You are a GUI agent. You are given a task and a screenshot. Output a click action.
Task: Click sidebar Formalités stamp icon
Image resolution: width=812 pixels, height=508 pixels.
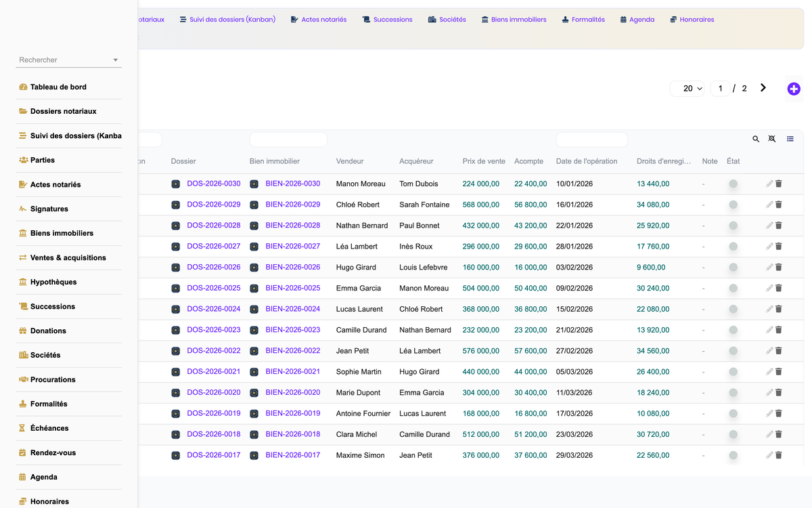pyautogui.click(x=23, y=404)
